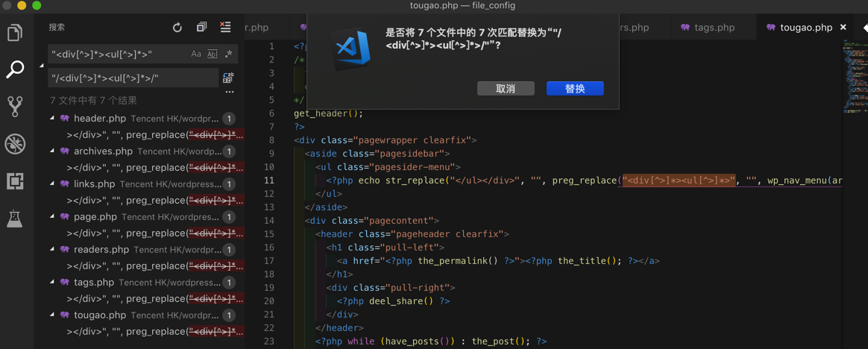Open the Extensions view icon
Viewport: 868px width, 349px height.
coord(15,181)
